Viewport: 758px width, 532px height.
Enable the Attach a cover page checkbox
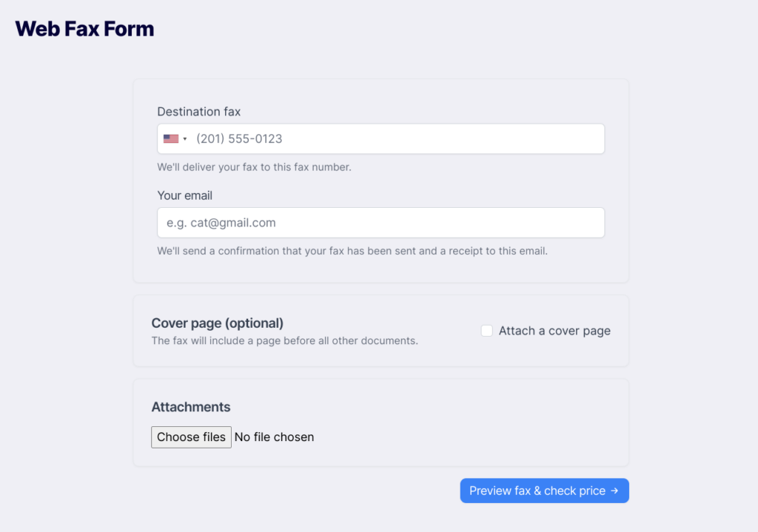pos(487,331)
